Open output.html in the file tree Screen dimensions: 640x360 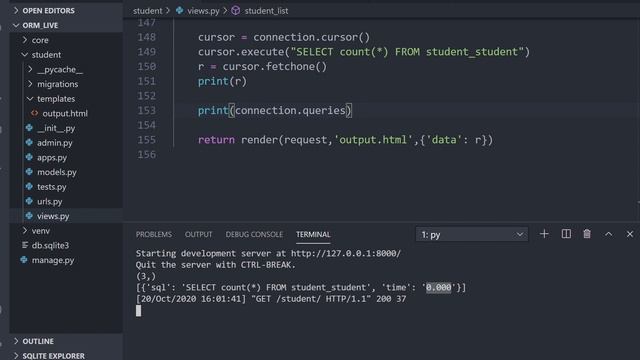(66, 113)
